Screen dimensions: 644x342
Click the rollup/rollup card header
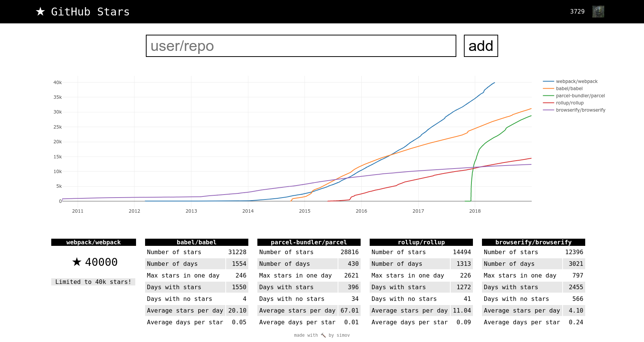point(421,242)
